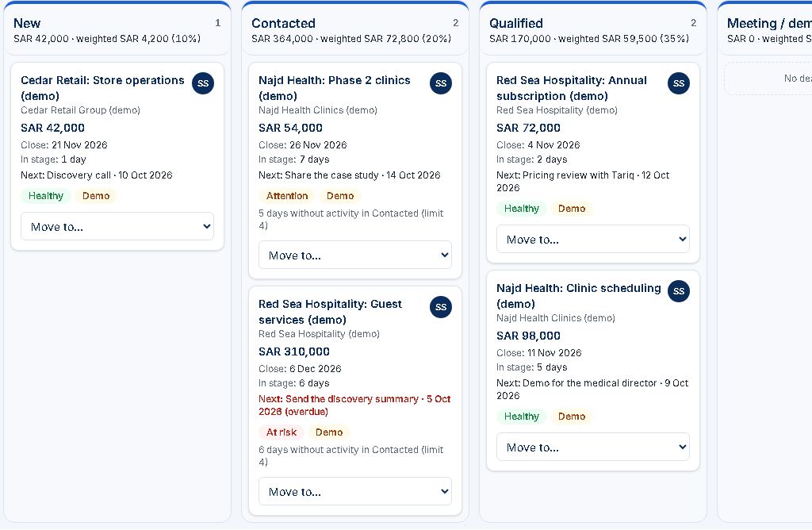Click Red Sea Hospitality company on Annual subscription card

[557, 109]
